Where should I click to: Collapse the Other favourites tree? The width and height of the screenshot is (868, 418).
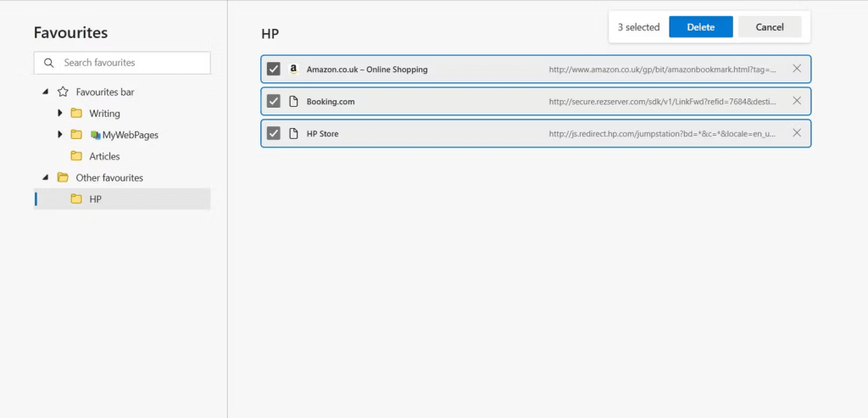coord(46,178)
